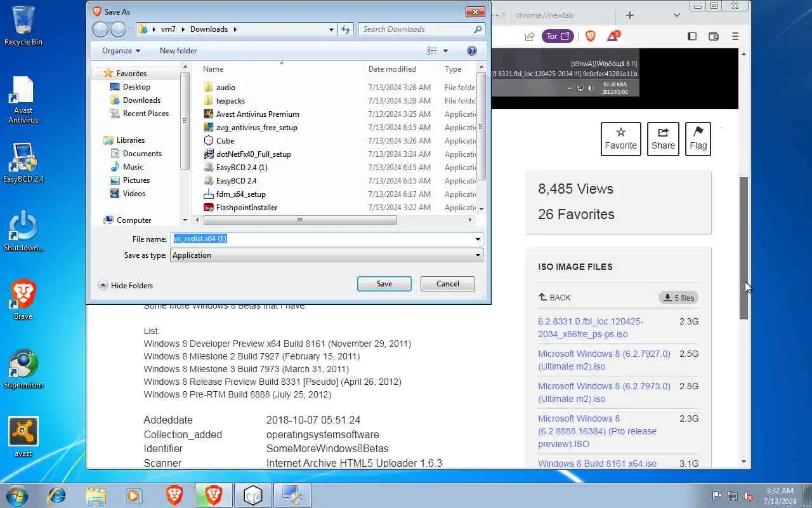812x508 pixels.
Task: Click the Save button
Action: 384,284
